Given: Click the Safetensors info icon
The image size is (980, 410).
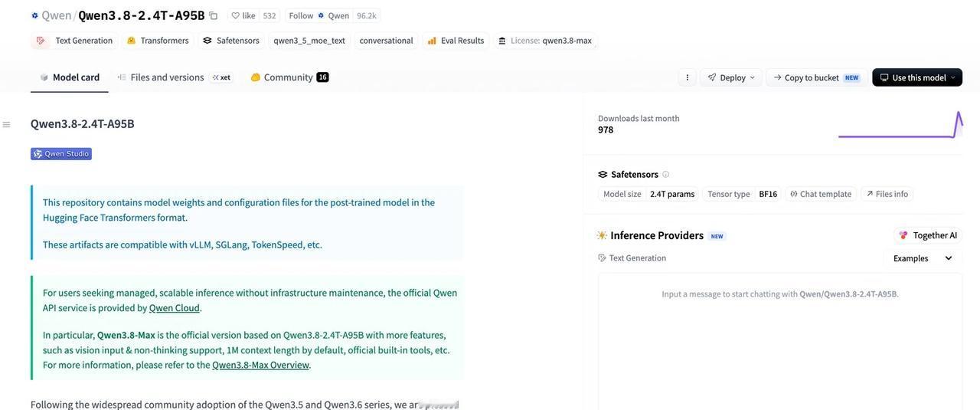Looking at the screenshot, I should [665, 175].
